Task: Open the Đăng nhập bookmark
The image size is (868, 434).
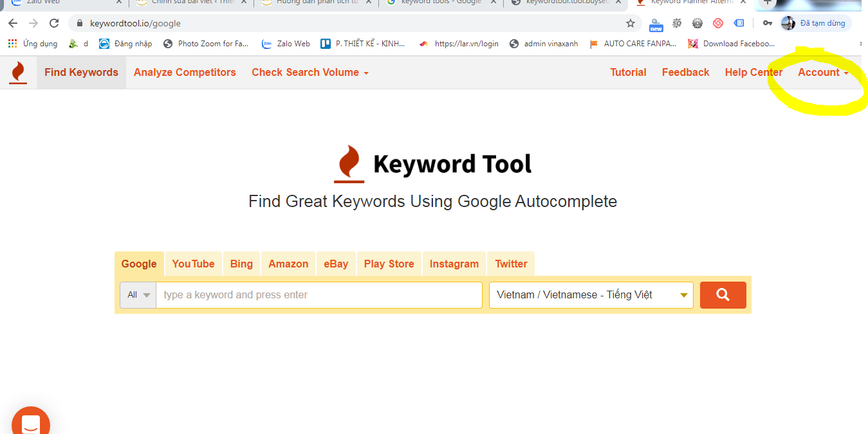Action: [x=125, y=44]
